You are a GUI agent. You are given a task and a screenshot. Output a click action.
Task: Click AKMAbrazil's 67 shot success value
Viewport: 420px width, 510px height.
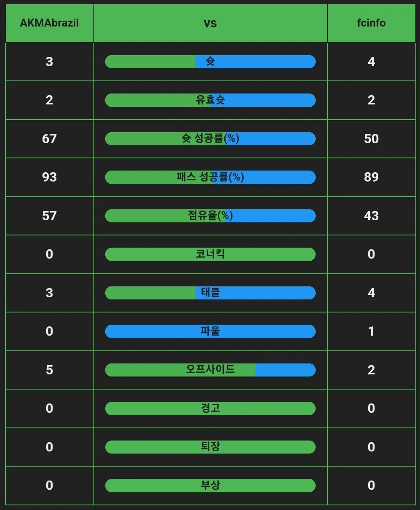(49, 139)
